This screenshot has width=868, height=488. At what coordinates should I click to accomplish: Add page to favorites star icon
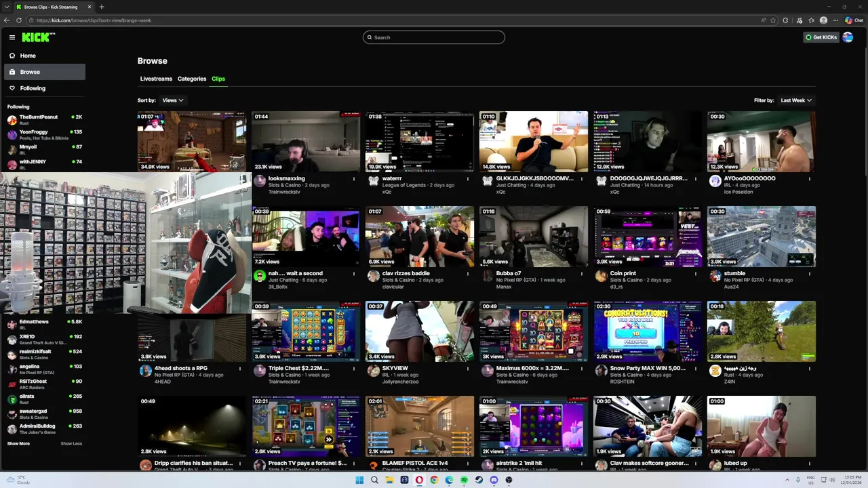(773, 20)
